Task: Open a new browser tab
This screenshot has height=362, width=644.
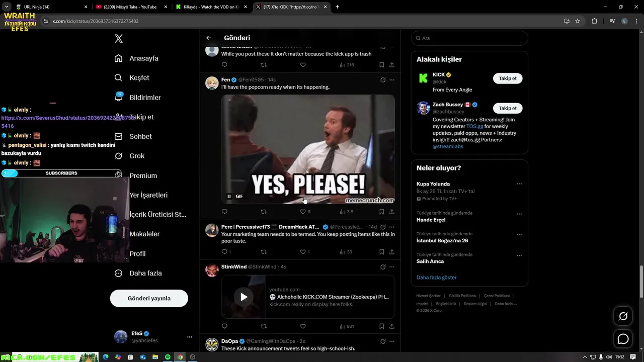Action: coord(337,7)
